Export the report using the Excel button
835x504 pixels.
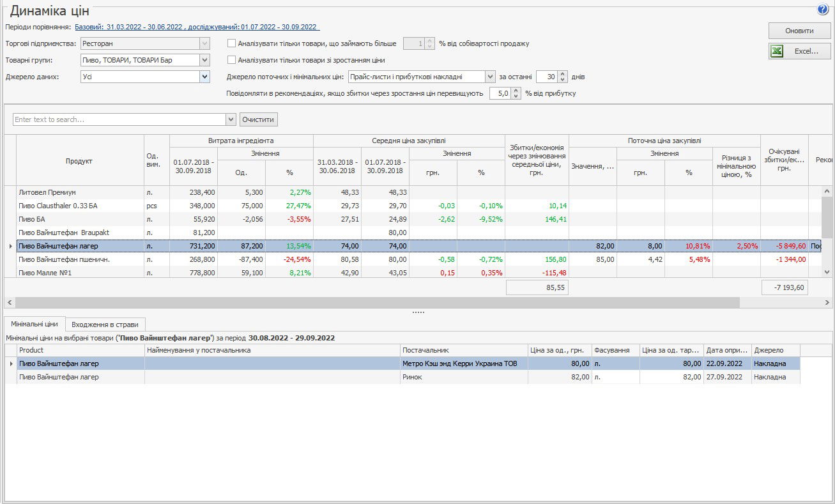pos(800,51)
